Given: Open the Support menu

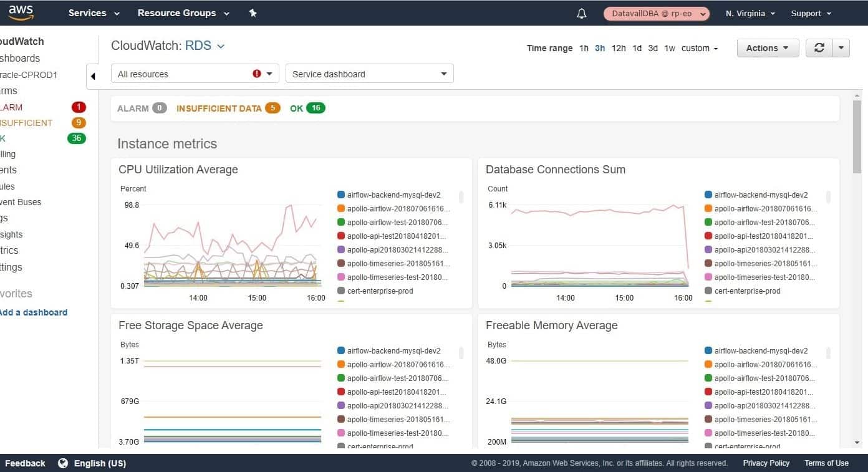Looking at the screenshot, I should (x=811, y=13).
